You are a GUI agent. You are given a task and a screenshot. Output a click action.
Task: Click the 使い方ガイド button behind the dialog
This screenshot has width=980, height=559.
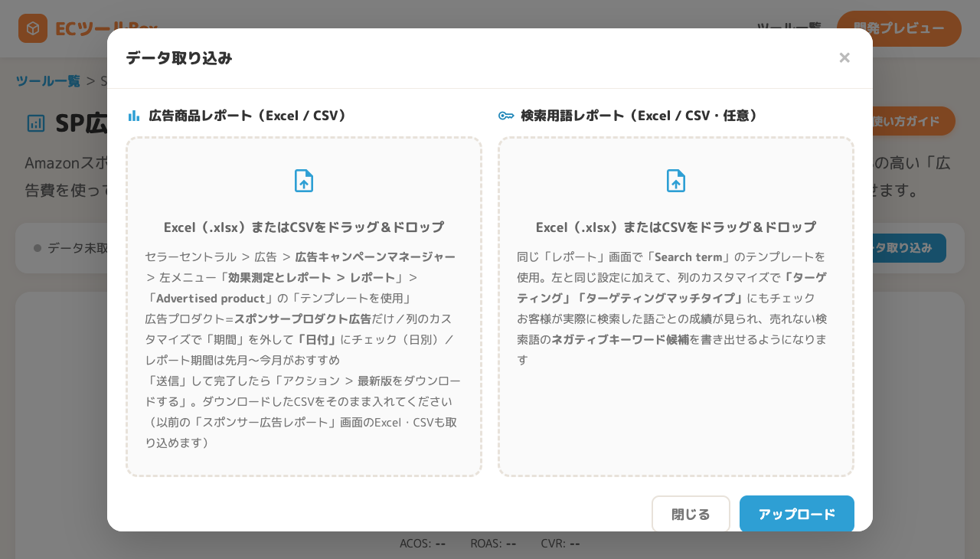(913, 121)
